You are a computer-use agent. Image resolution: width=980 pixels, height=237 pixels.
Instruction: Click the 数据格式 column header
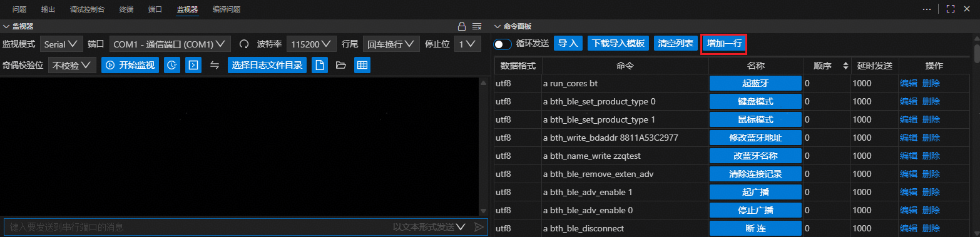coord(518,66)
